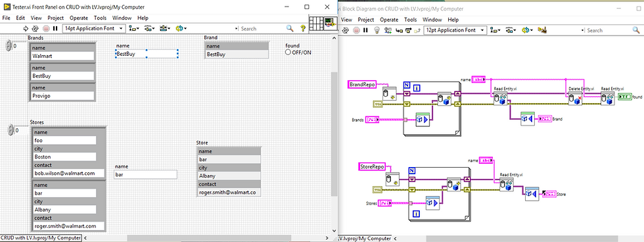Click the Clean Up Diagram broom icon
The width and height of the screenshot is (644, 242).
541,30
